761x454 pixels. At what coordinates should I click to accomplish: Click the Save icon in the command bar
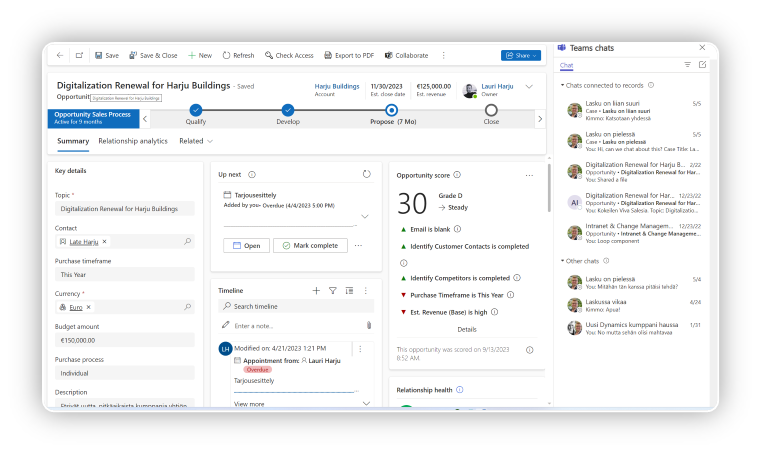98,56
